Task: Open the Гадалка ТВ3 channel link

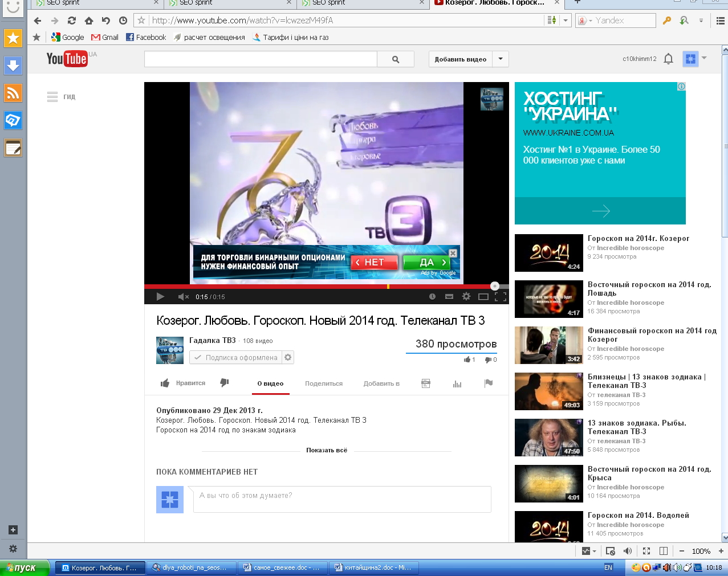Action: 212,340
